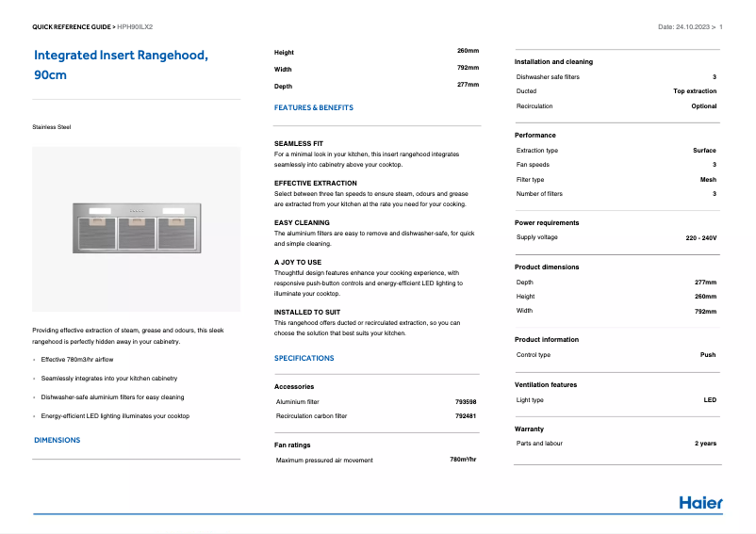Select the 'Stainless Steel' finish label
Screen dimensions: 756x534
click(x=52, y=126)
